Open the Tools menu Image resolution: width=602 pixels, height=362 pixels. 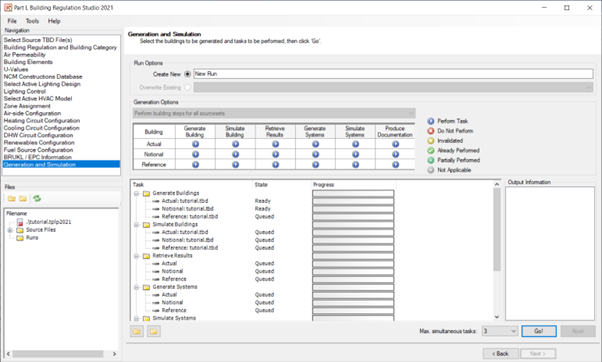click(x=32, y=21)
